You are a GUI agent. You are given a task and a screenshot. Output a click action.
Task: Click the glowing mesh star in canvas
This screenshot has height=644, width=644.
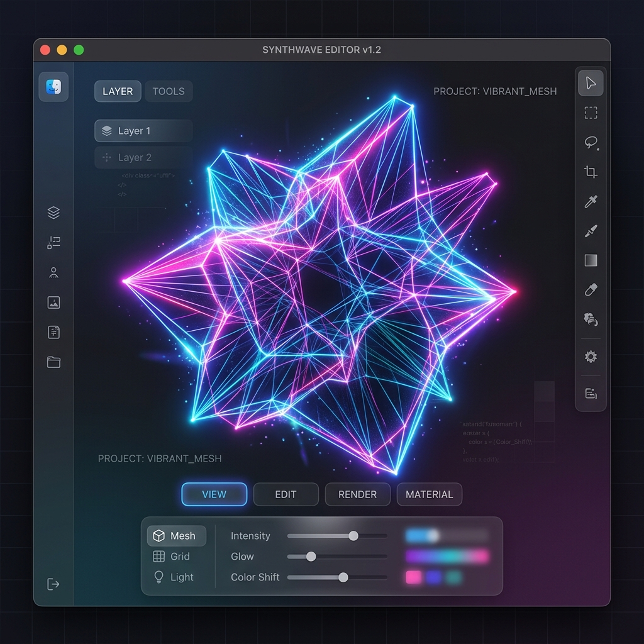(320, 286)
